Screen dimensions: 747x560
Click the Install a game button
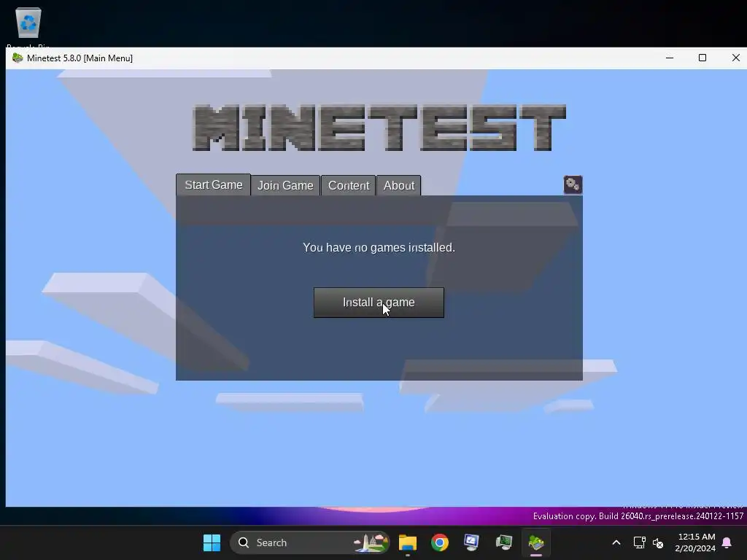click(379, 303)
